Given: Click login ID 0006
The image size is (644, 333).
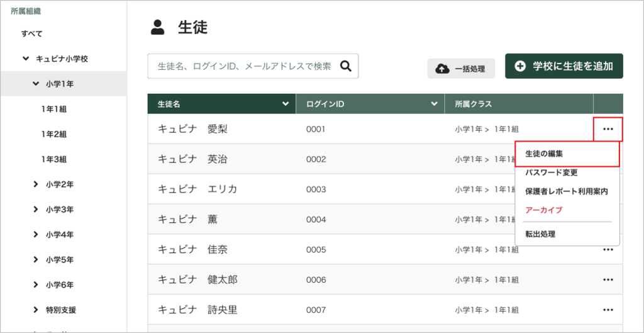Looking at the screenshot, I should [x=316, y=279].
